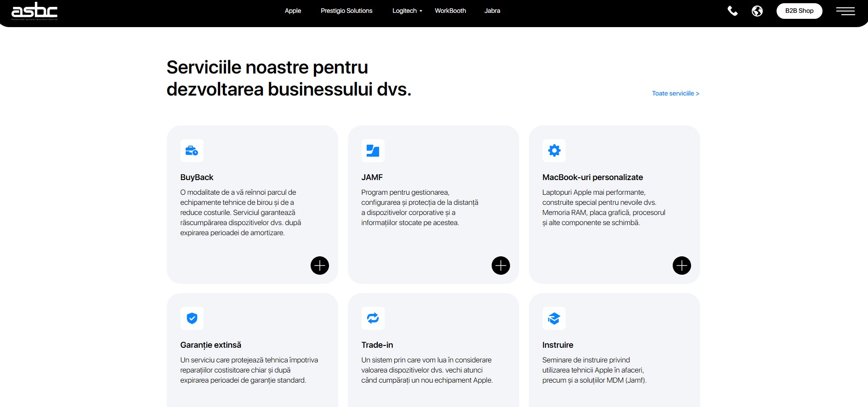Expand the BuyBack card plus button

(320, 266)
